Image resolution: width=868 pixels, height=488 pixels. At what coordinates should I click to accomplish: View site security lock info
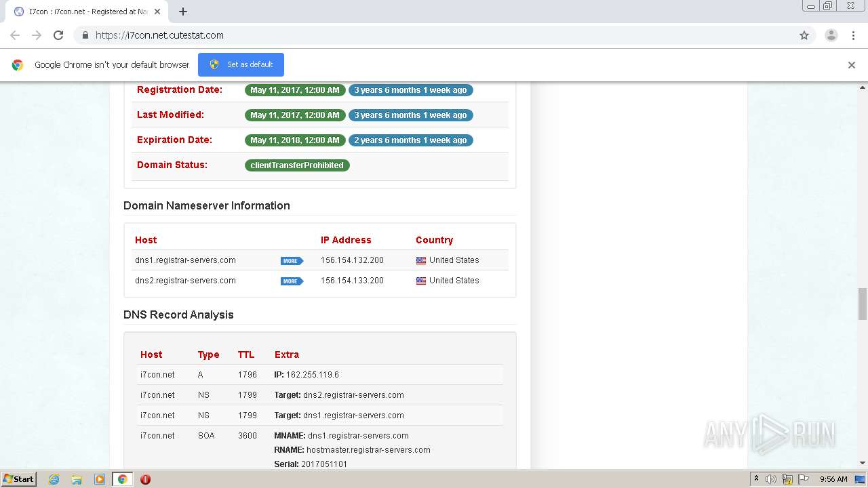85,35
